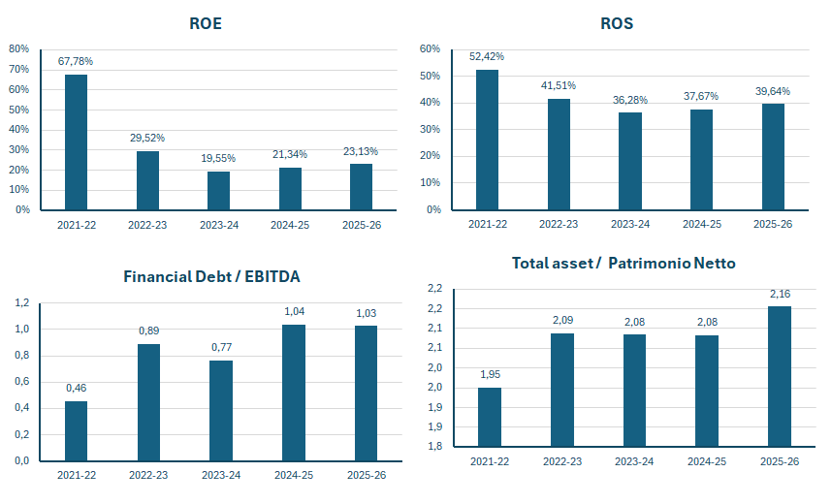Select the Financial Debt / EBITDA bar for 2021-22
Image resolution: width=831 pixels, height=504 pixels.
coord(77,431)
